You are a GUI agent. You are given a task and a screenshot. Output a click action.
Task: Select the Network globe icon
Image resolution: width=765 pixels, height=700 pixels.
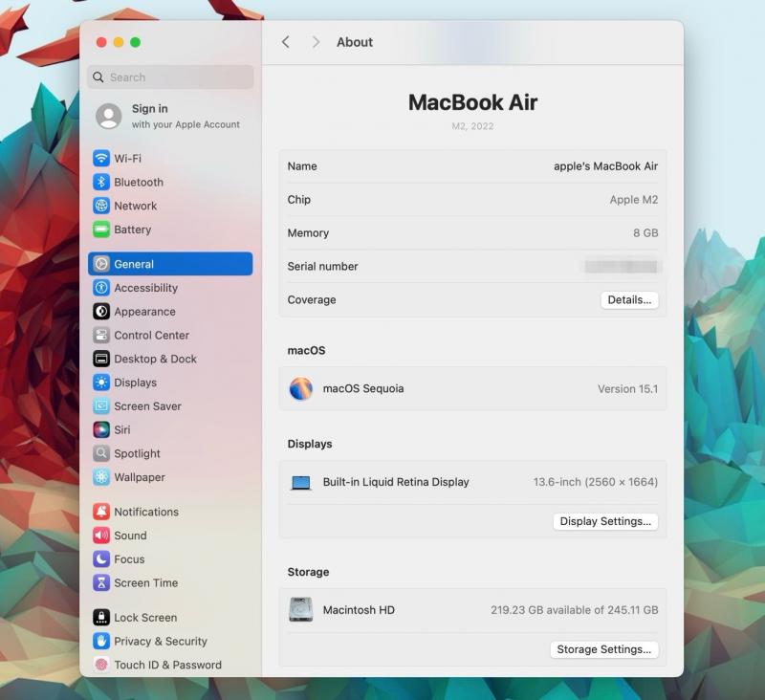tap(101, 206)
